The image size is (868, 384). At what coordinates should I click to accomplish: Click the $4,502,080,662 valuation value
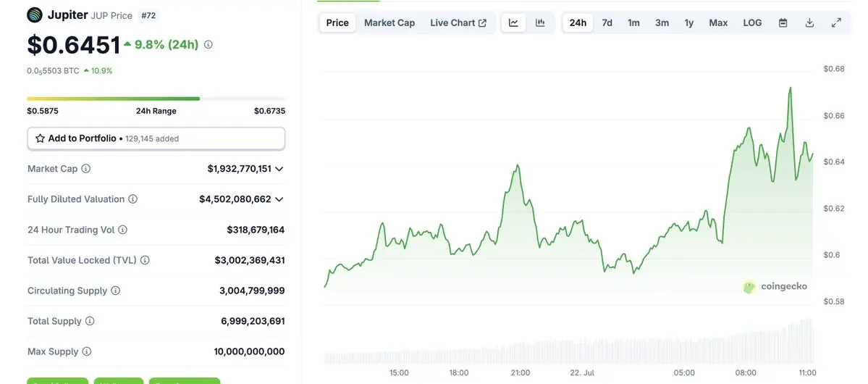pyautogui.click(x=235, y=199)
